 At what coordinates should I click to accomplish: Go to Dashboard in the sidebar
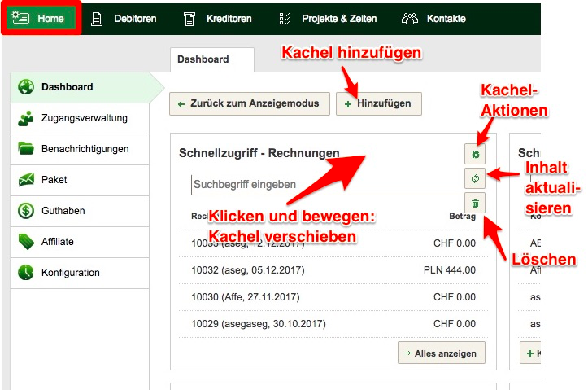click(x=80, y=87)
